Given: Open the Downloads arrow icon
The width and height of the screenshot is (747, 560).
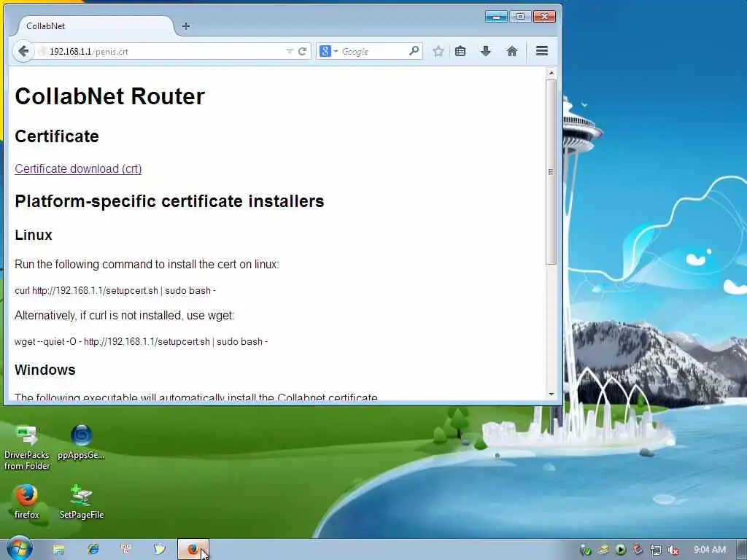Looking at the screenshot, I should [x=485, y=51].
